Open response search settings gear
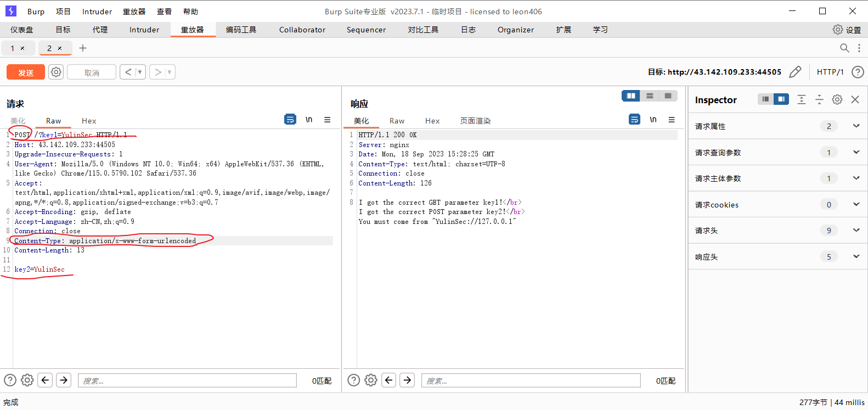 pos(371,380)
